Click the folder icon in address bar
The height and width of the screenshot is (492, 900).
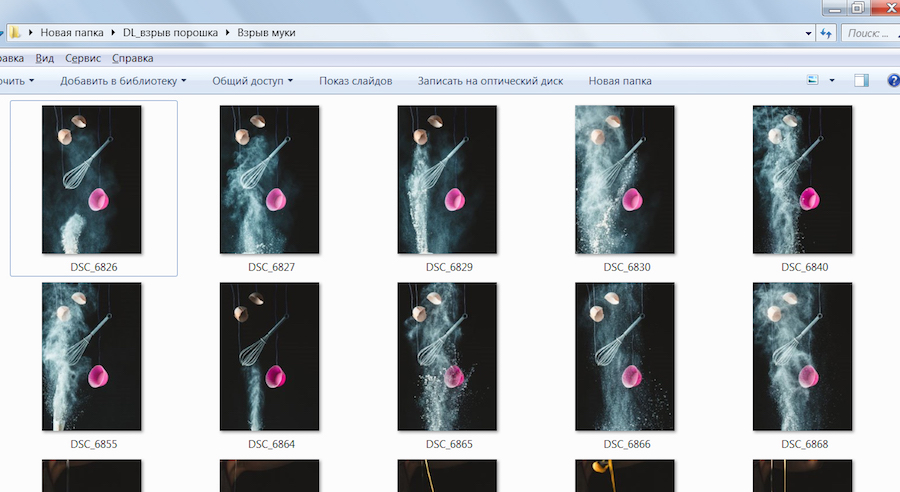pos(15,33)
